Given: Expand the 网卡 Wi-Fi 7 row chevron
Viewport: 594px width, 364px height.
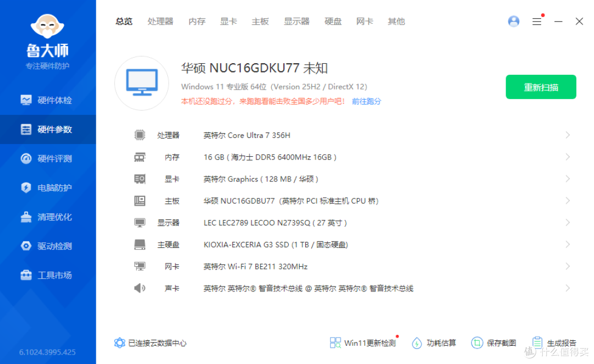Looking at the screenshot, I should (x=568, y=266).
